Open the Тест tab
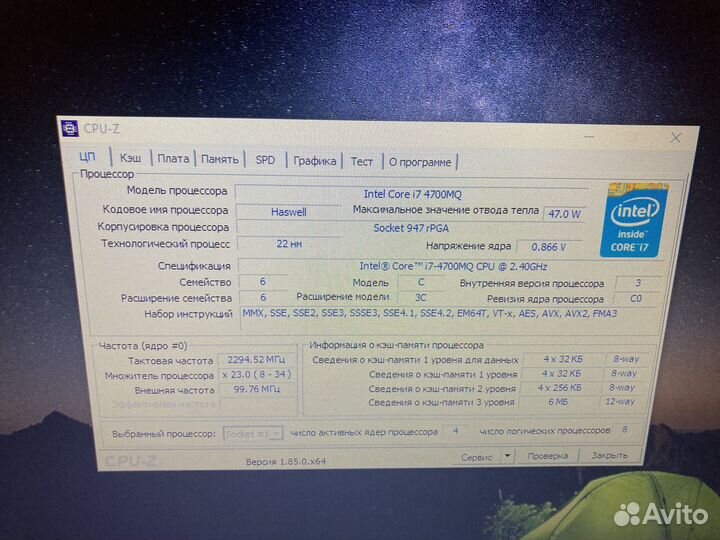Image resolution: width=720 pixels, height=540 pixels. [362, 162]
